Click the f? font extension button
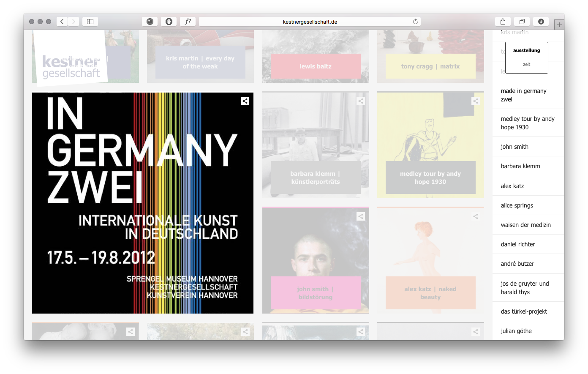Viewport: 588px width, 374px height. pos(188,22)
